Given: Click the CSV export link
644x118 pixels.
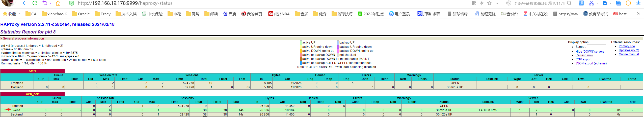Looking at the screenshot, I should (x=583, y=59).
